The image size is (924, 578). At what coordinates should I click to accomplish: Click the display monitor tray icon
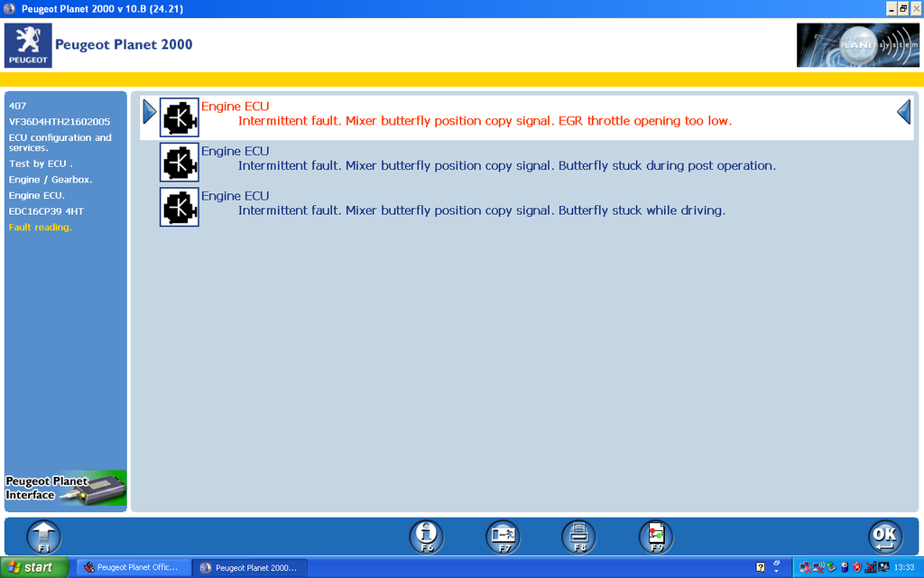(x=883, y=567)
